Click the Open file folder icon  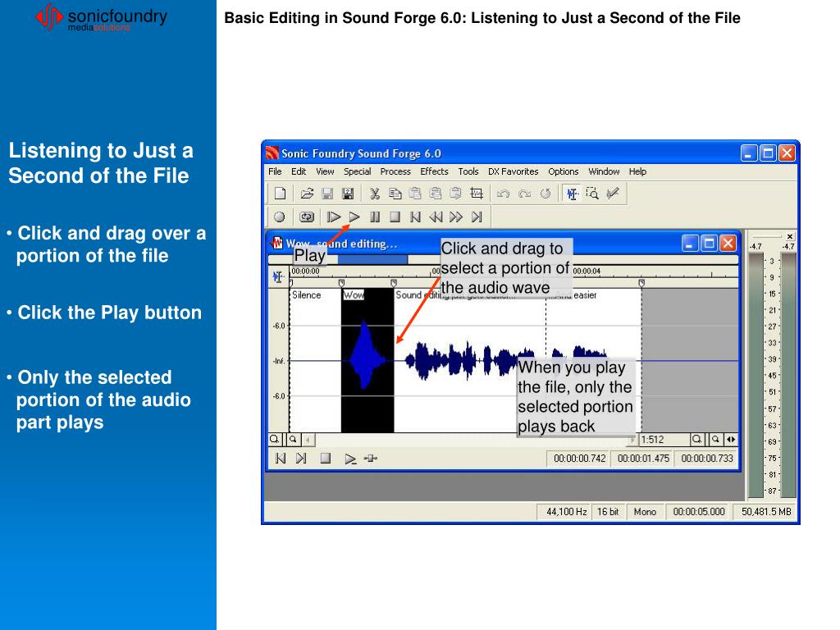point(307,194)
